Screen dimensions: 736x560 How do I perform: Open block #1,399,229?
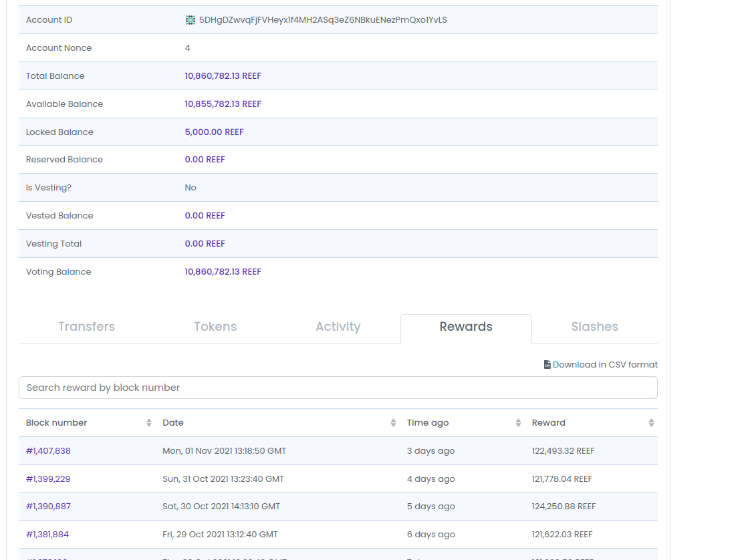coord(47,478)
